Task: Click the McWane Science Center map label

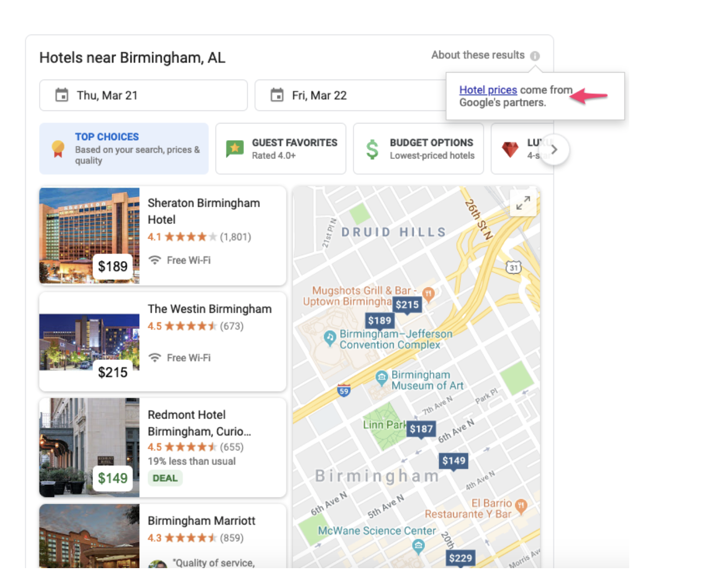Action: [x=377, y=531]
